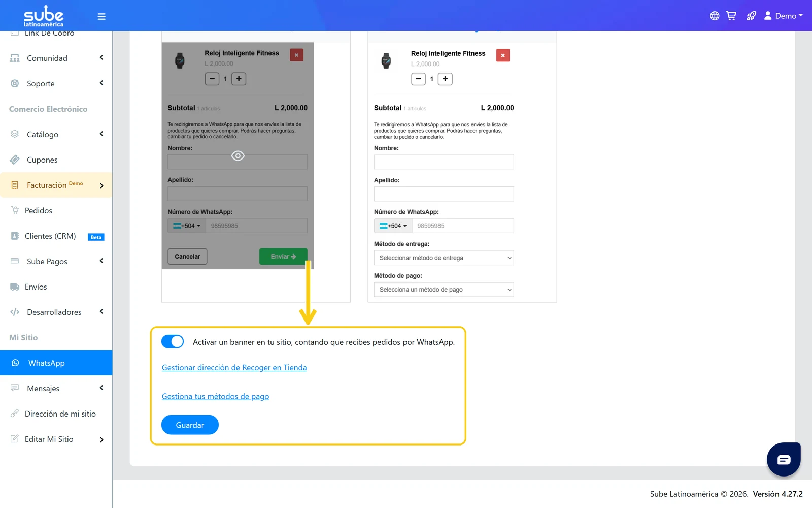Open the live chat bubble widget
This screenshot has height=508, width=812.
click(784, 459)
